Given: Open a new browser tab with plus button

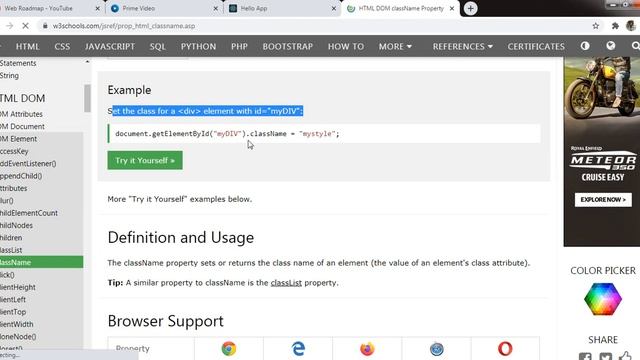Looking at the screenshot, I should point(470,9).
